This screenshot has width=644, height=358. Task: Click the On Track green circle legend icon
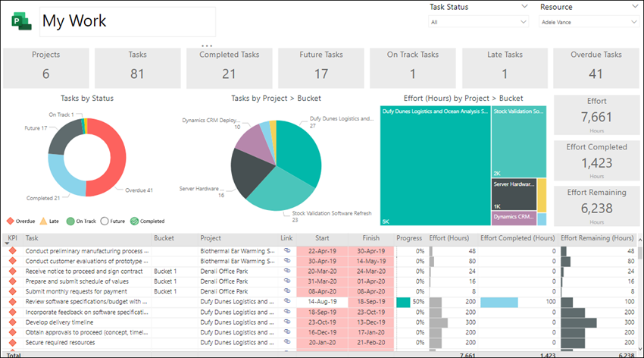[x=70, y=221]
